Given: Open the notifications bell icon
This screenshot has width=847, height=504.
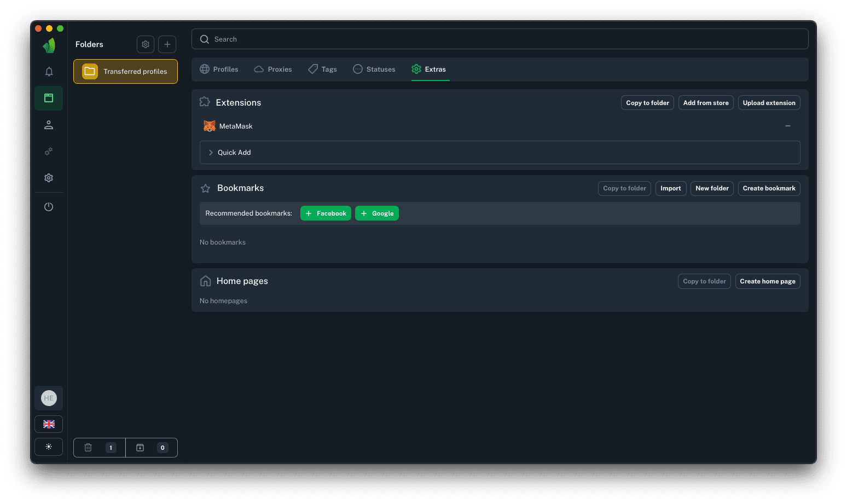Looking at the screenshot, I should tap(49, 72).
